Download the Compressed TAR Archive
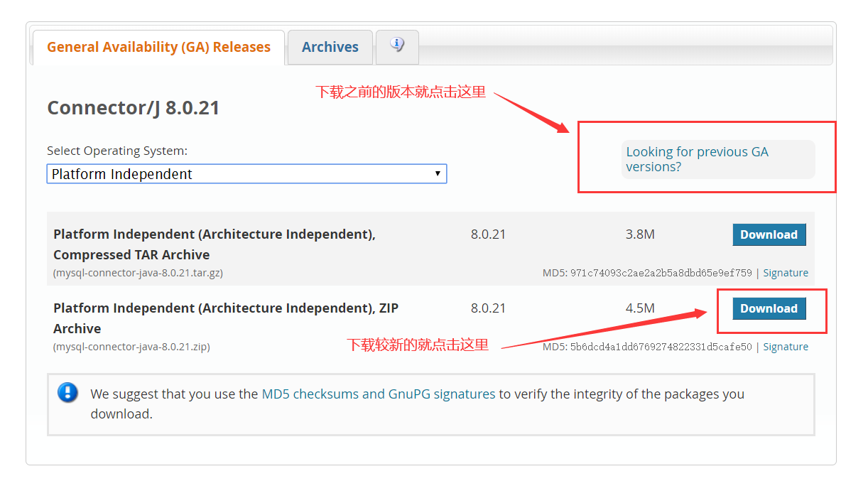Viewport: 868px width, 481px height. 769,234
